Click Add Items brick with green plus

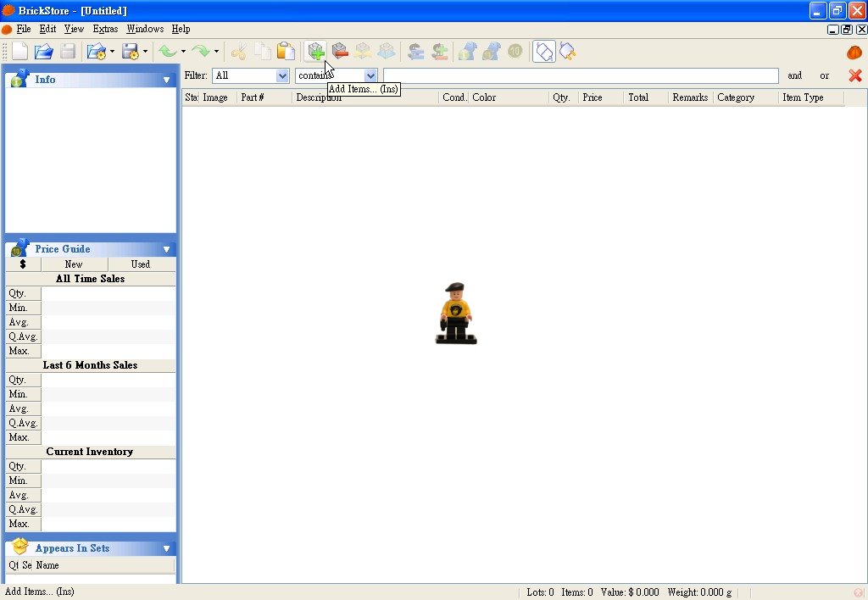click(x=315, y=52)
